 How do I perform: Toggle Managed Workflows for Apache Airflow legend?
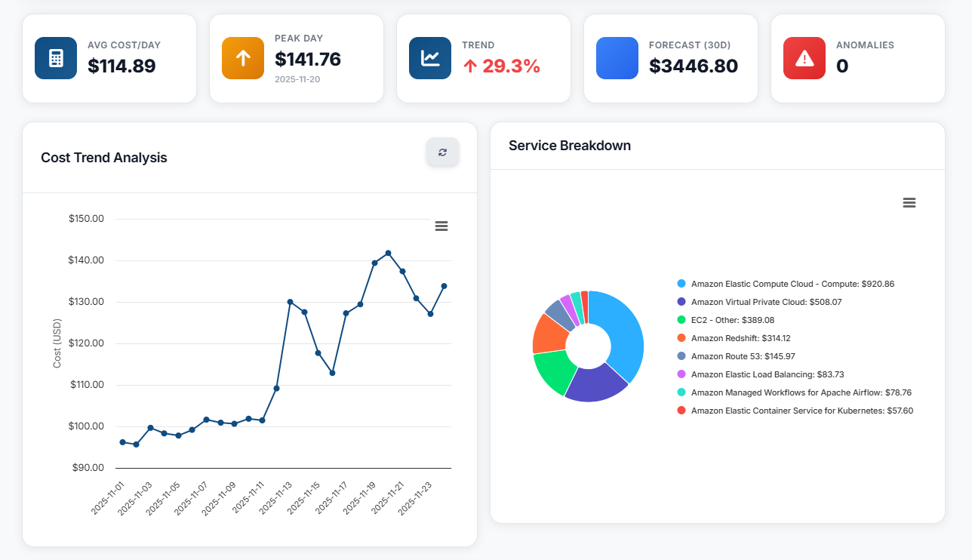tap(795, 392)
